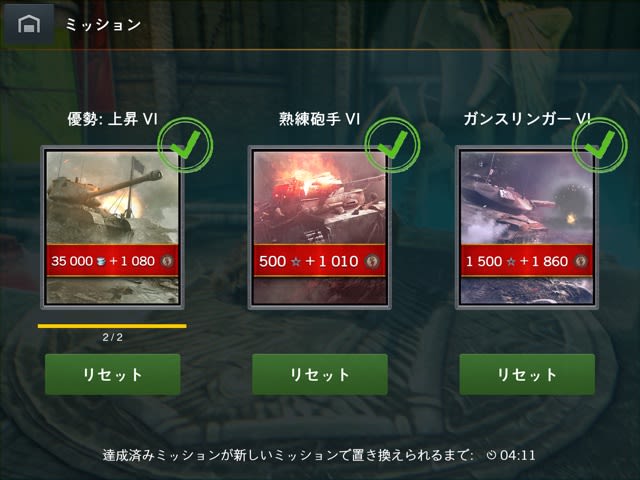
Task: Select the ミッション screen title
Action: [x=103, y=25]
